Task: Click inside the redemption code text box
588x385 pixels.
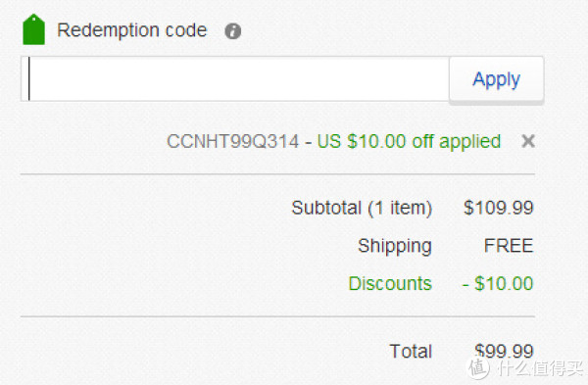Action: pos(235,78)
